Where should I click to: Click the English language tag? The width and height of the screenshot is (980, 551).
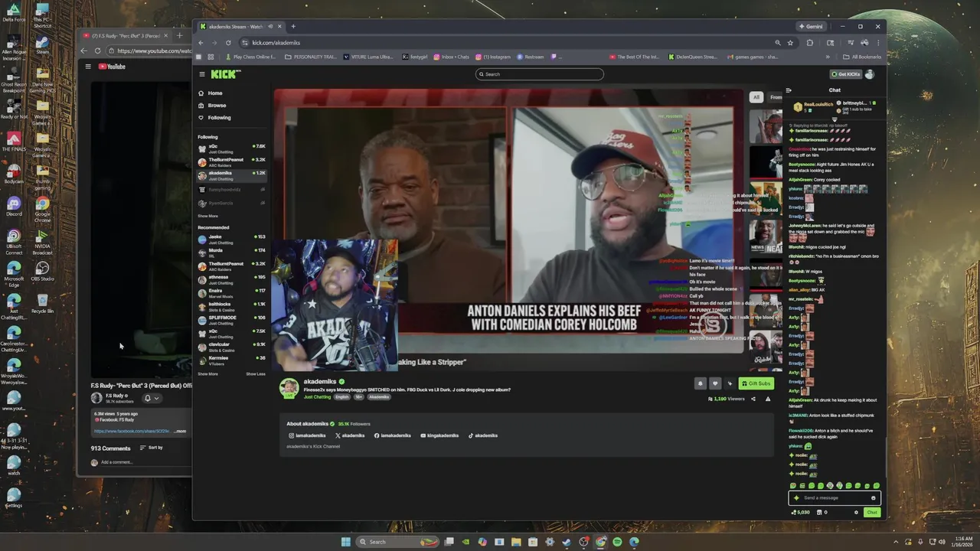click(x=341, y=397)
